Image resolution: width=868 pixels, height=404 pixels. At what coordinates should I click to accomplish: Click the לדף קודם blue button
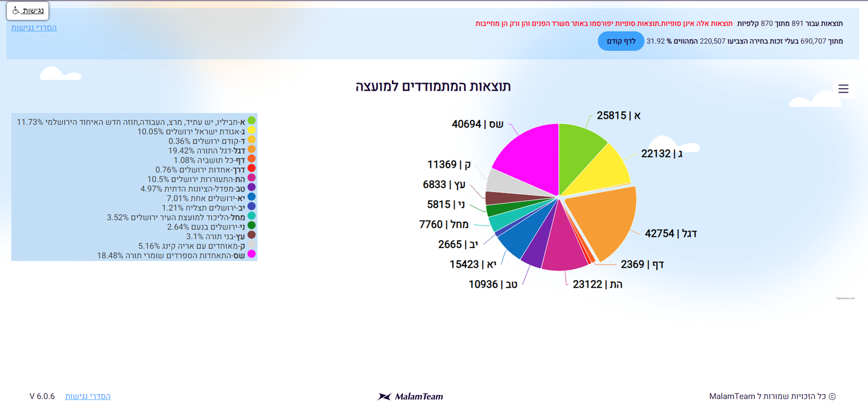pyautogui.click(x=621, y=41)
